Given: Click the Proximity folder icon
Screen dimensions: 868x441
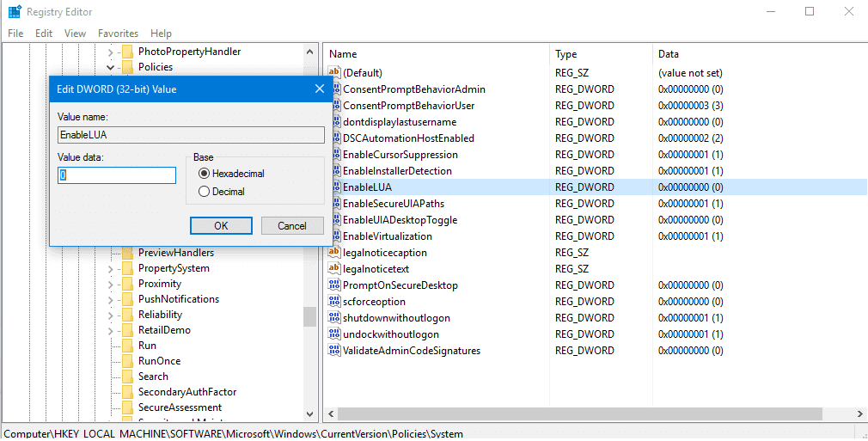Looking at the screenshot, I should tap(128, 284).
